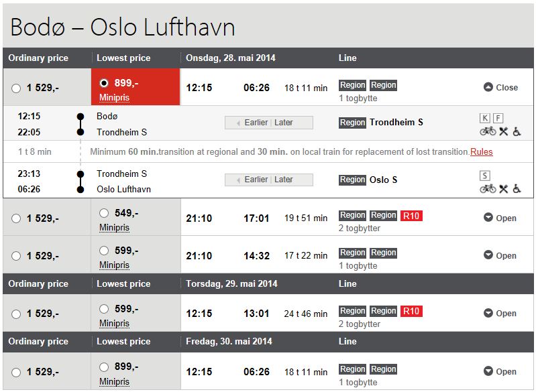
Task: Click Later for the Bodø–Trondheim leg
Action: [x=284, y=123]
